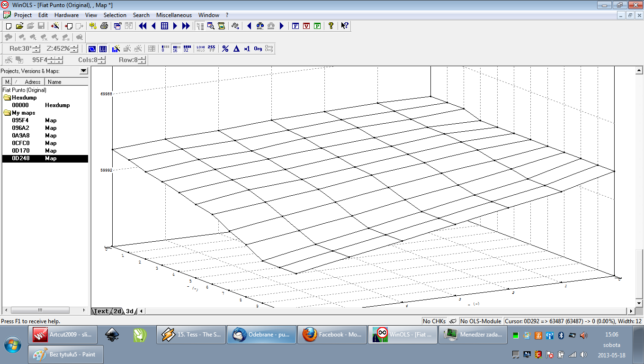Click the Print icon in toolbar
This screenshot has width=644, height=364.
[104, 26]
